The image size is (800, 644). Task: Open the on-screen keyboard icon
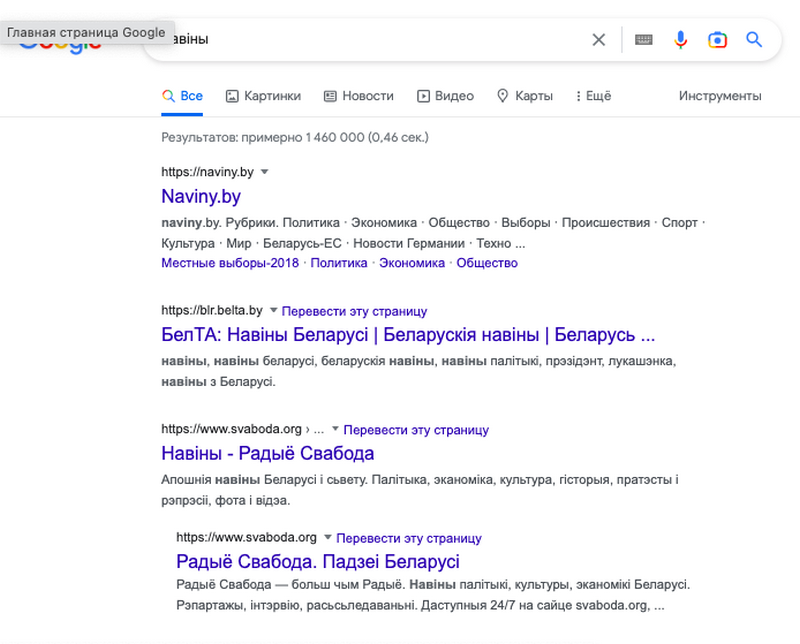[644, 40]
